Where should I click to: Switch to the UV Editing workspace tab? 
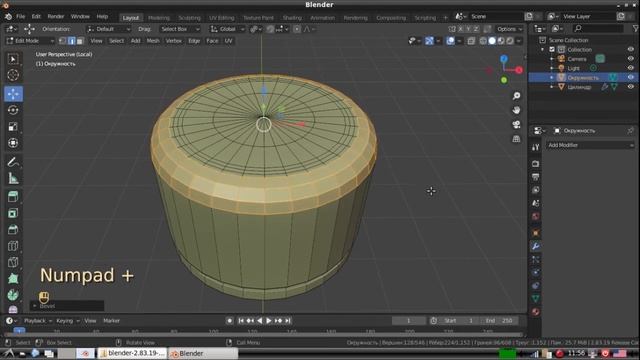(222, 18)
